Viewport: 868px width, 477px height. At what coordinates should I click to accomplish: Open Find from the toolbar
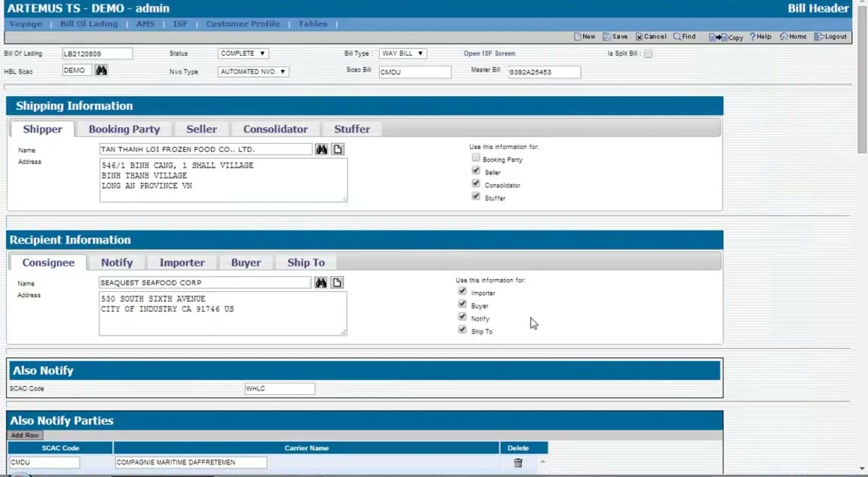tap(684, 36)
